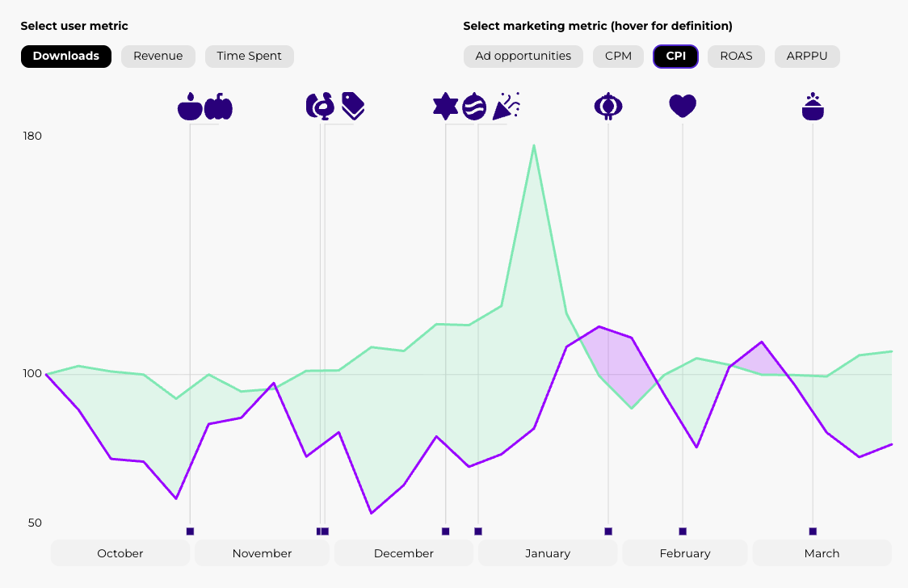Choose the ROAS marketing metric
Image resolution: width=908 pixels, height=588 pixels.
point(736,57)
